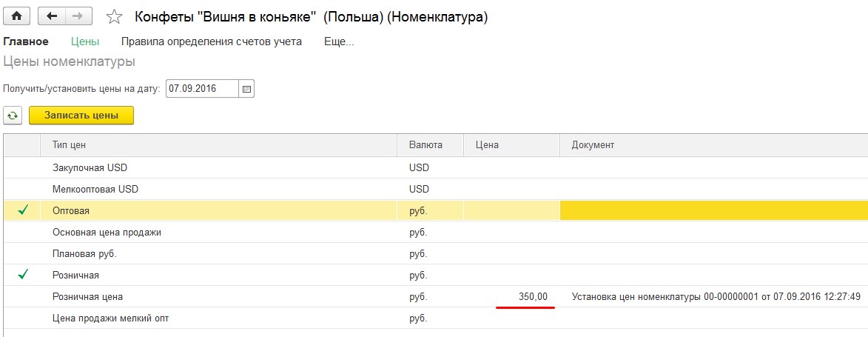Screen dimensions: 868x337
Task: Open the Установка цен номенклатуры document link
Action: 716,296
